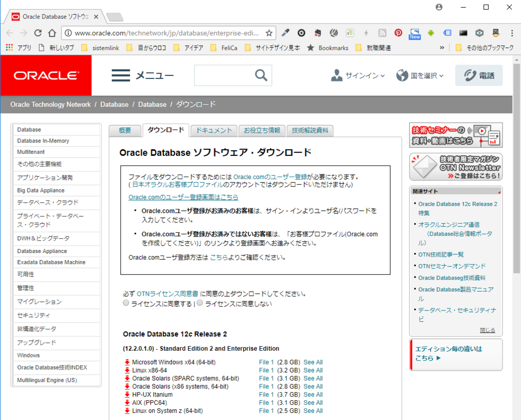Select 'ライセンスに同意する' radio button
Image resolution: width=521 pixels, height=420 pixels.
coord(126,302)
